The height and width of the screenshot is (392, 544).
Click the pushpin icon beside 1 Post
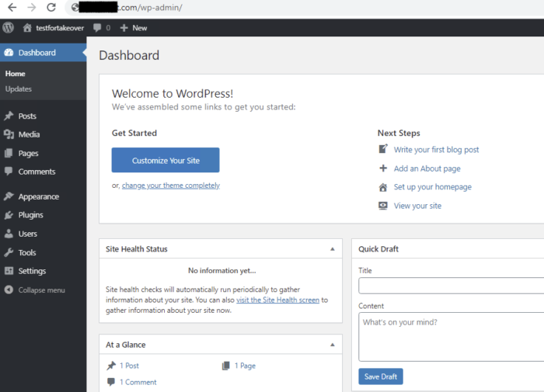click(x=111, y=366)
